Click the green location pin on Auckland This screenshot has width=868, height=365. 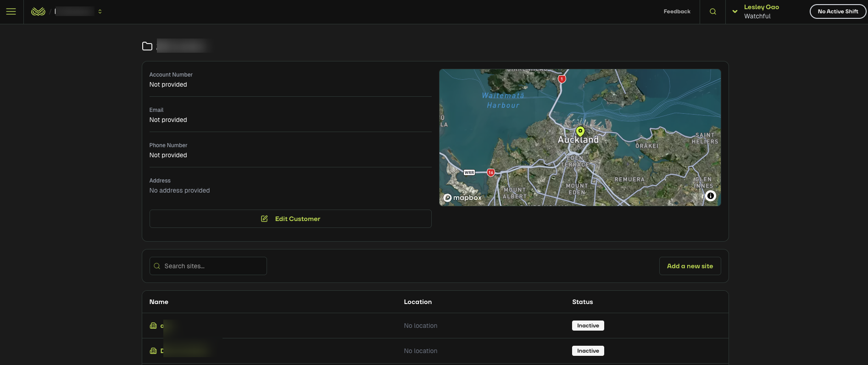(x=580, y=132)
